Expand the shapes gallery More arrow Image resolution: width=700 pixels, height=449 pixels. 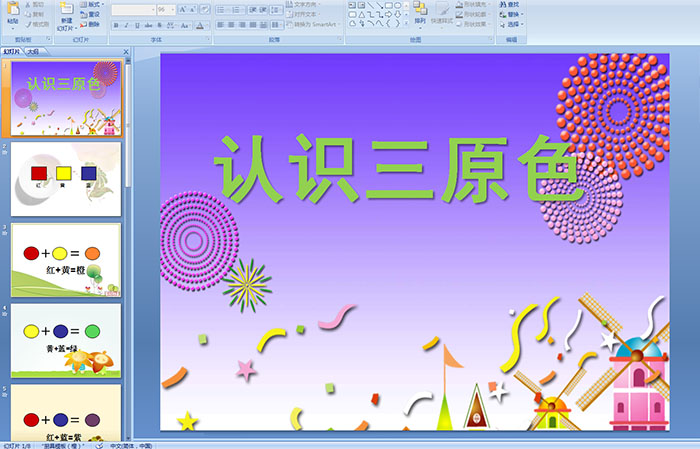(406, 23)
